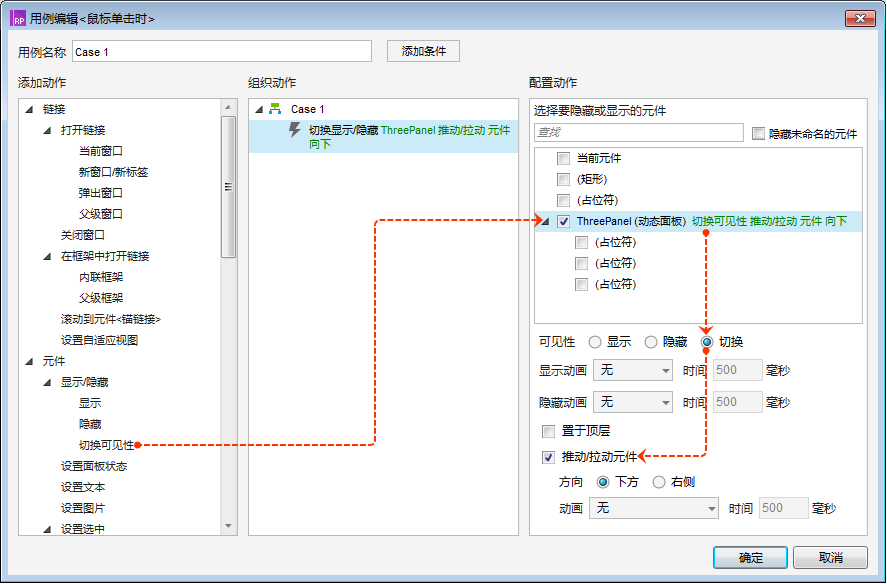Viewport: 887px width, 584px height.
Task: Choose the 下方 direction radio button
Action: click(x=603, y=482)
